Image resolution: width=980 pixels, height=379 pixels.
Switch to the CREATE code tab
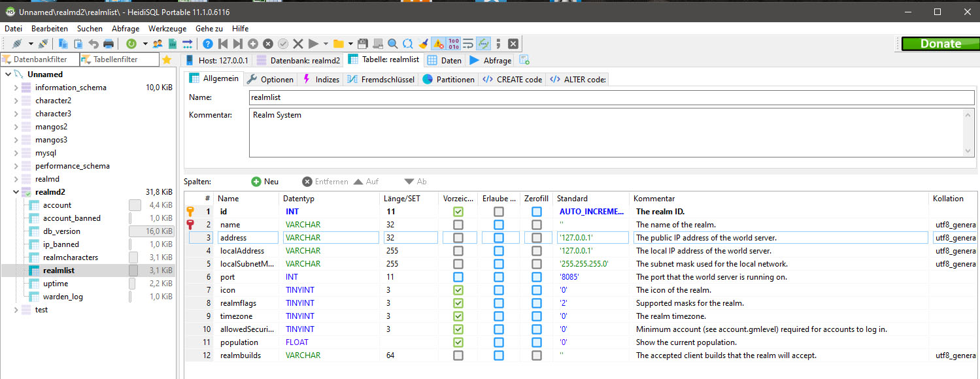click(512, 79)
